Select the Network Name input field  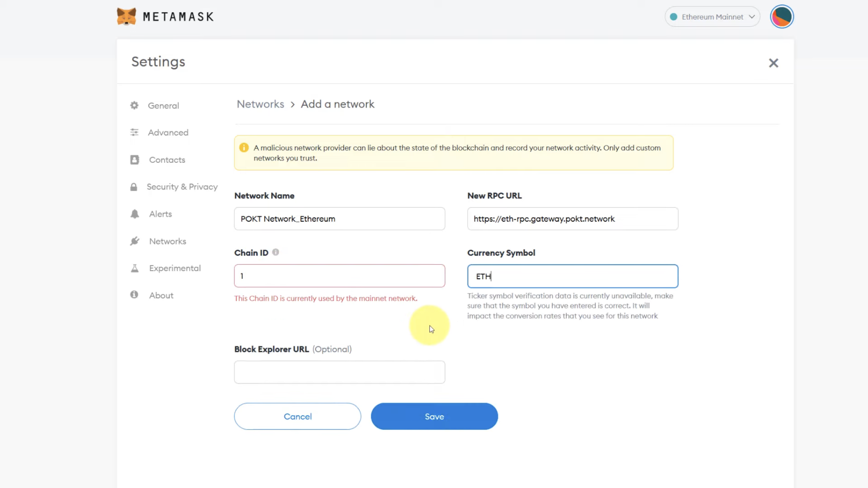point(339,218)
